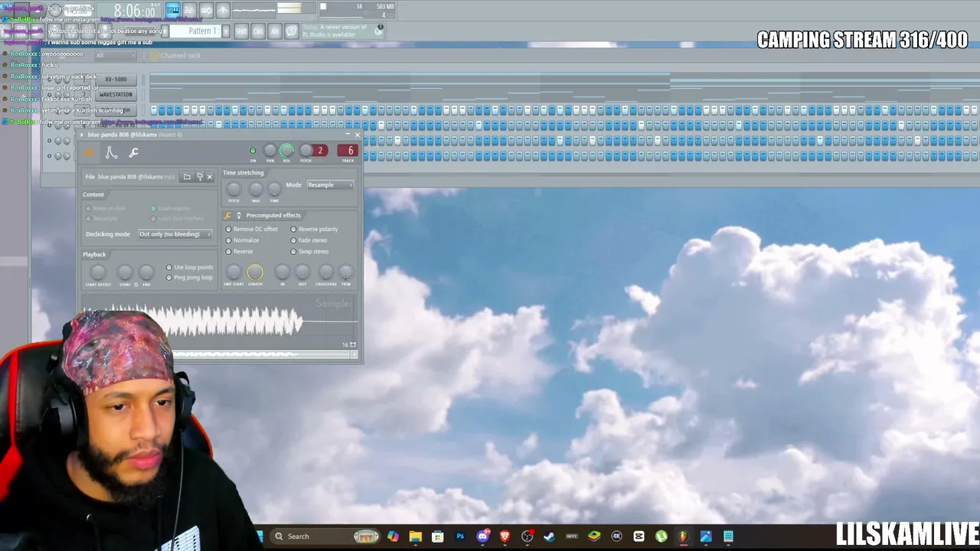This screenshot has width=980, height=551.
Task: Open the sampler settings tab with plus icon
Action: click(x=90, y=153)
